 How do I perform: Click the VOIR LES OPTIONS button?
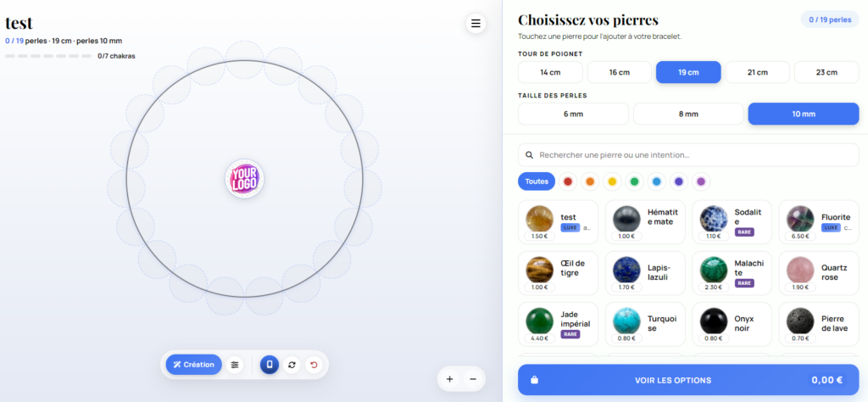tap(688, 380)
